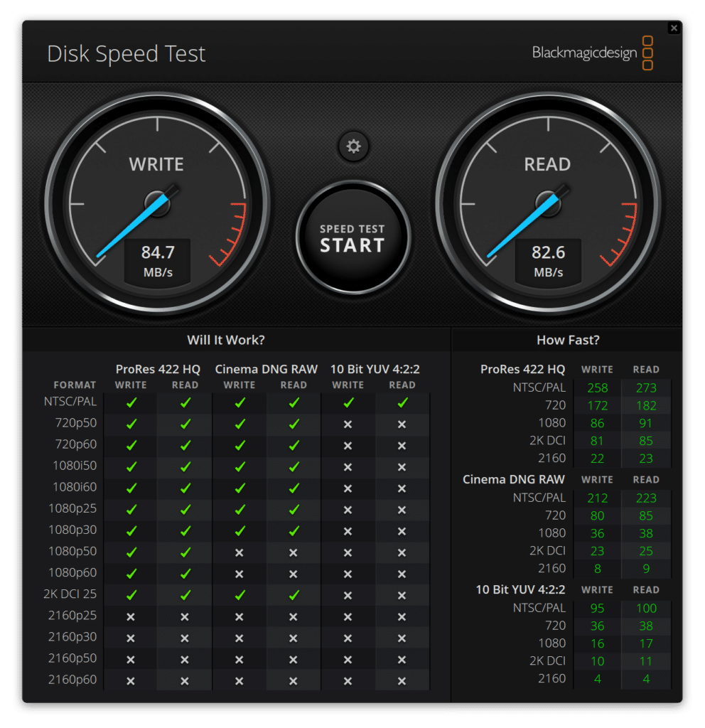Select ProRes NTSC/PAL read value 273
The image size is (705, 728).
click(646, 387)
